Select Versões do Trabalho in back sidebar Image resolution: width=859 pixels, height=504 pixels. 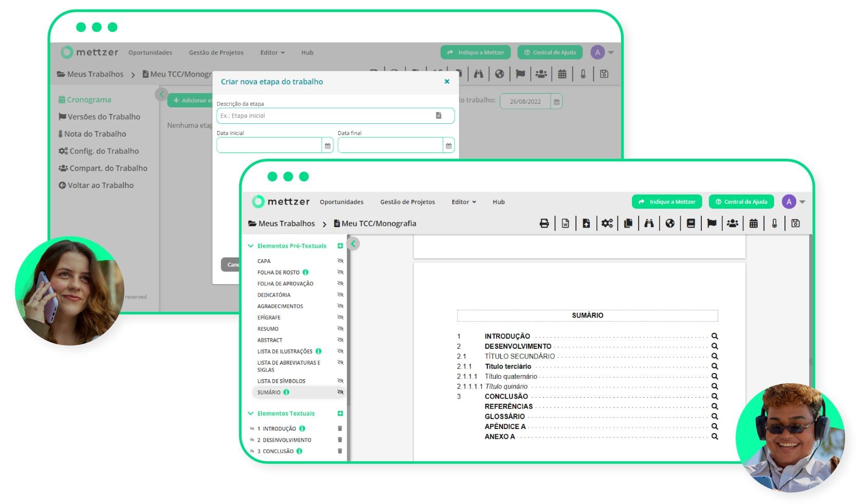click(x=99, y=117)
